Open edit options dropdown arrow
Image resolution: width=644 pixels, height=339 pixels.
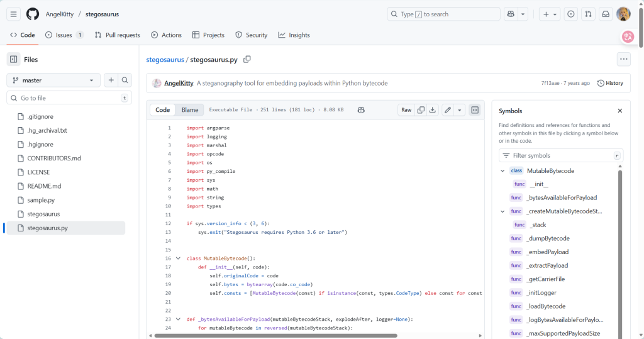460,110
